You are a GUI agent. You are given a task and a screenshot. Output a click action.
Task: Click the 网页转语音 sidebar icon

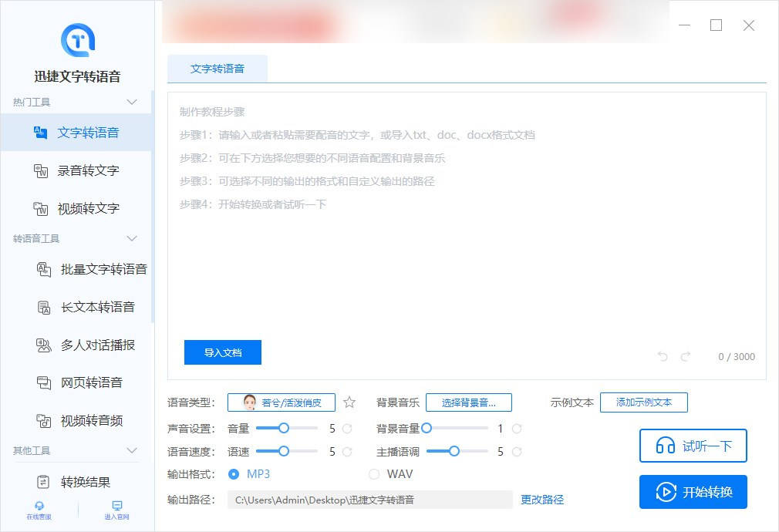[x=44, y=382]
